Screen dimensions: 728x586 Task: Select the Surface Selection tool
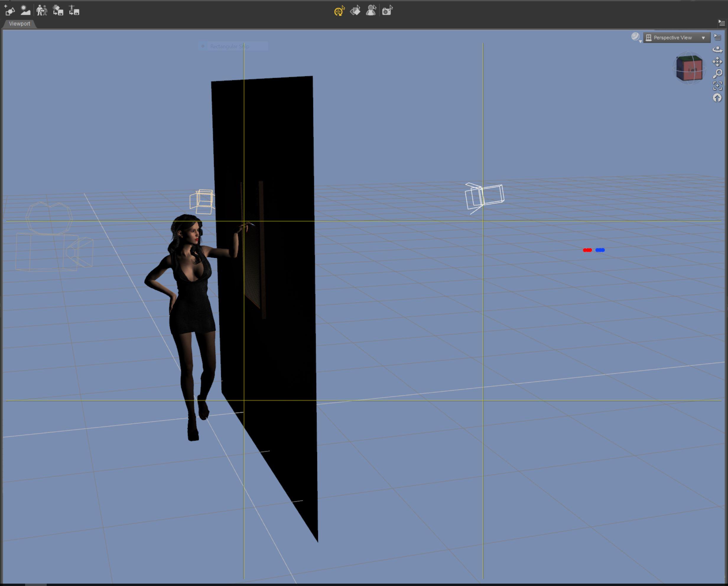click(x=355, y=11)
